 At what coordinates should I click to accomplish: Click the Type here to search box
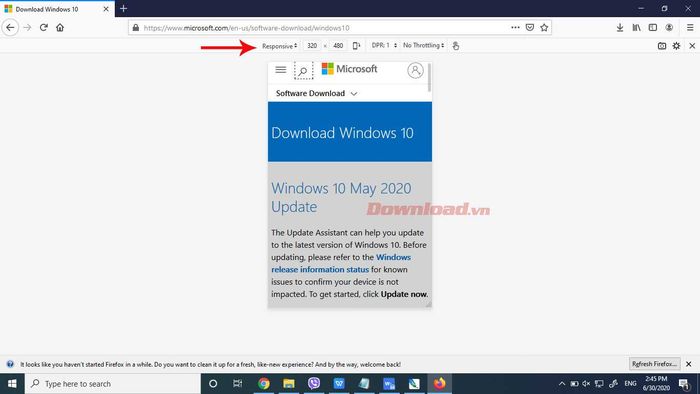pyautogui.click(x=113, y=384)
